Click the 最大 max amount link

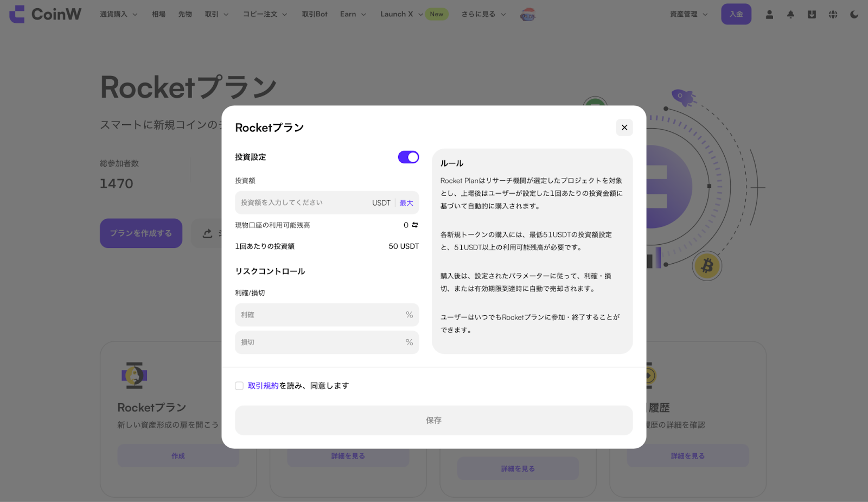coord(406,203)
